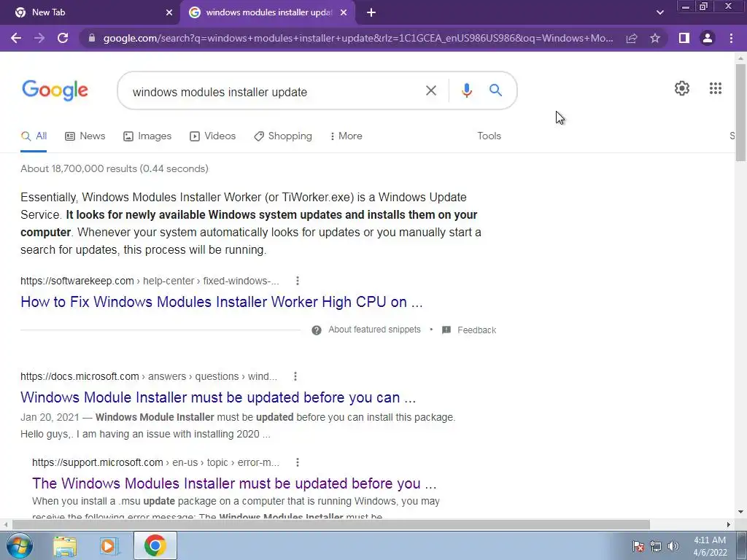Open a new tab with plus button
This screenshot has width=747, height=560.
coord(371,13)
